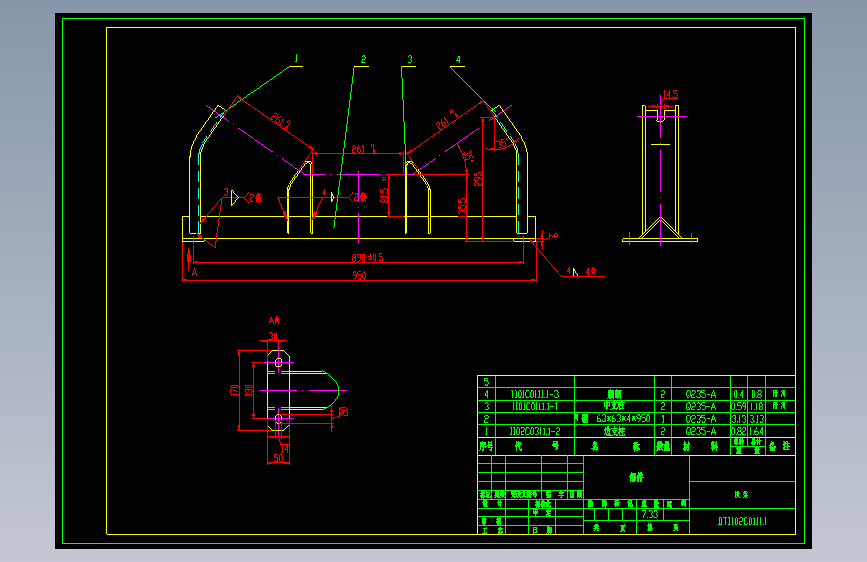Click callout balloon number 4 at top
The height and width of the screenshot is (562, 867).
tap(458, 60)
